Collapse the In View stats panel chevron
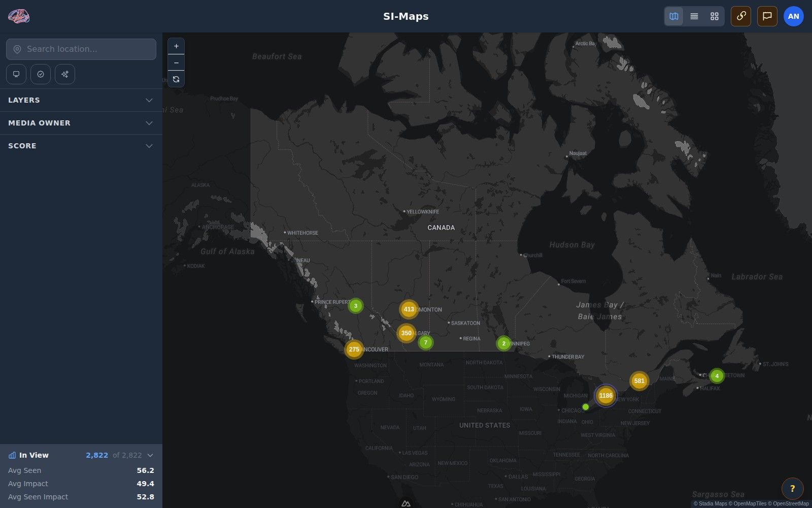812x508 pixels. (150, 455)
